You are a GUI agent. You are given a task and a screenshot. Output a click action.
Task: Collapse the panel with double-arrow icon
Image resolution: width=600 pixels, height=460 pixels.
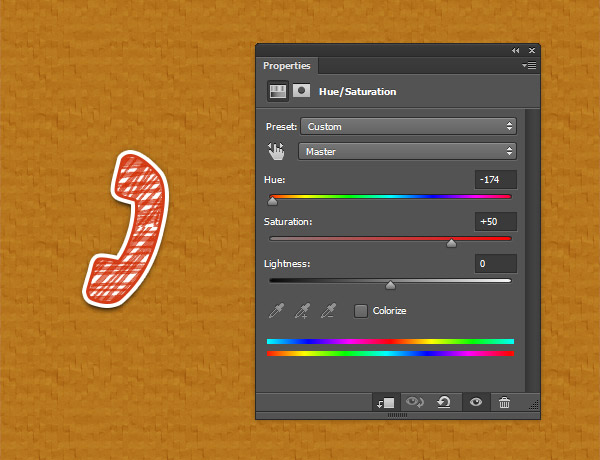point(516,50)
